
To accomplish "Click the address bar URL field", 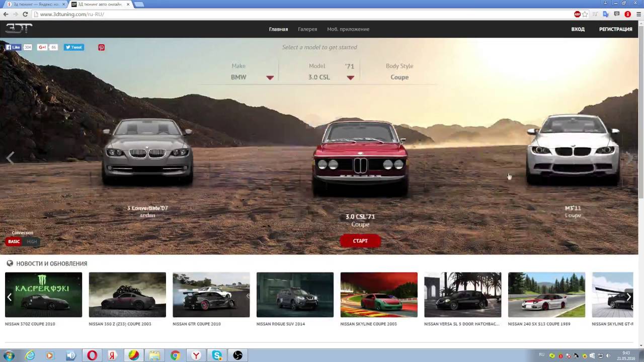I will [302, 14].
